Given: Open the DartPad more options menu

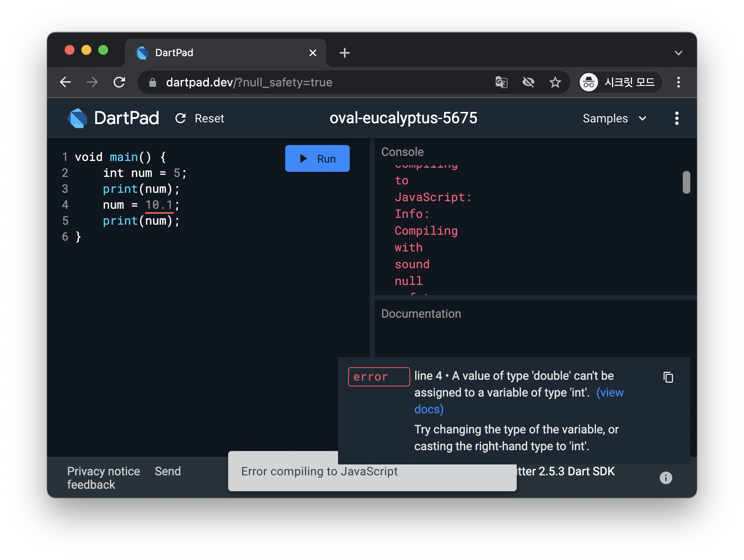Looking at the screenshot, I should [676, 118].
